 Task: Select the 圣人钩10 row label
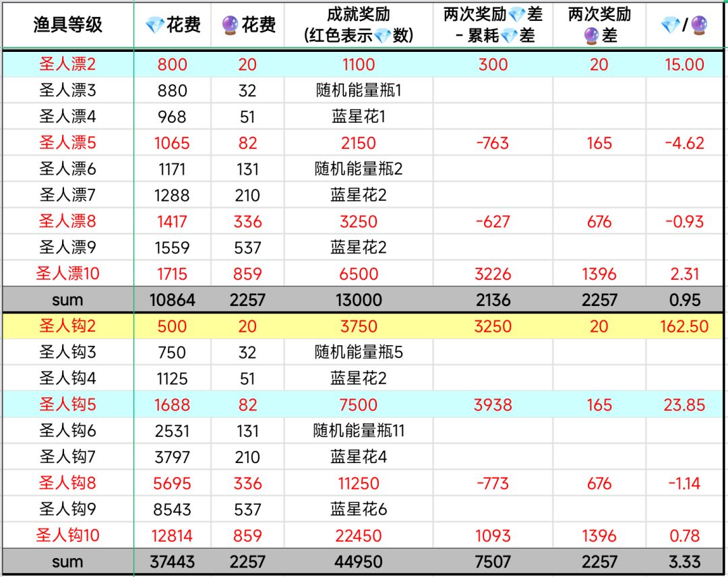coord(68,535)
